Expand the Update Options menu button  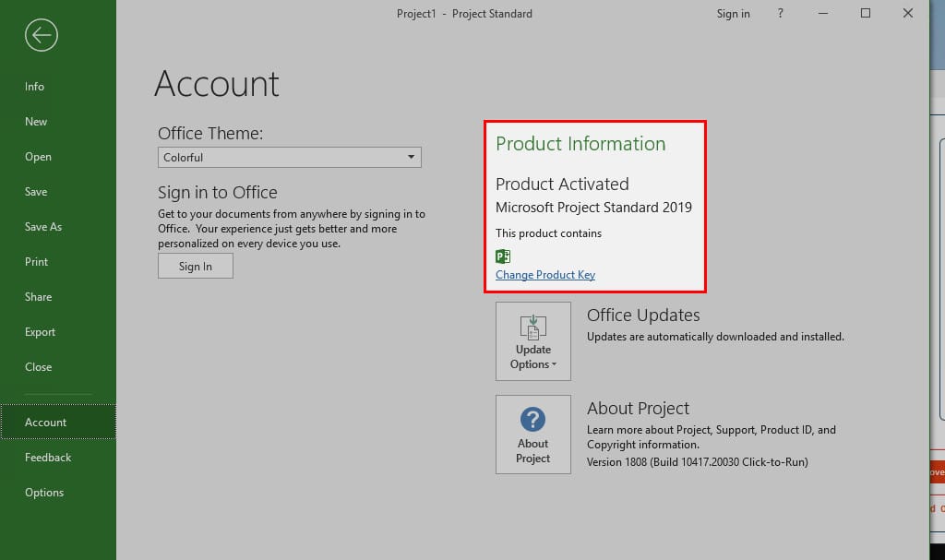533,341
